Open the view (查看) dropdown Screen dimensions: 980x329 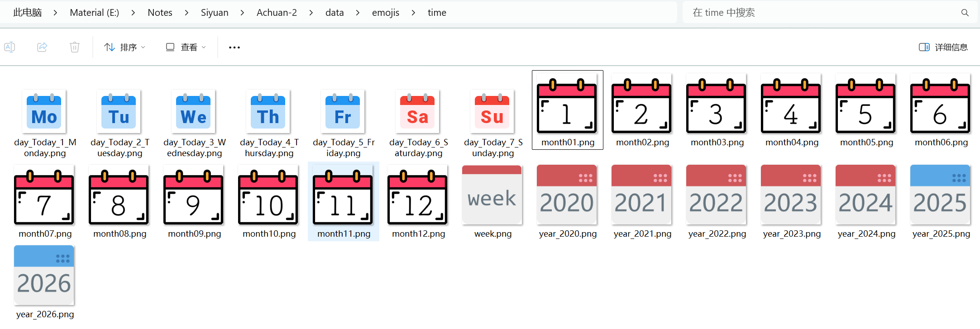pyautogui.click(x=186, y=47)
